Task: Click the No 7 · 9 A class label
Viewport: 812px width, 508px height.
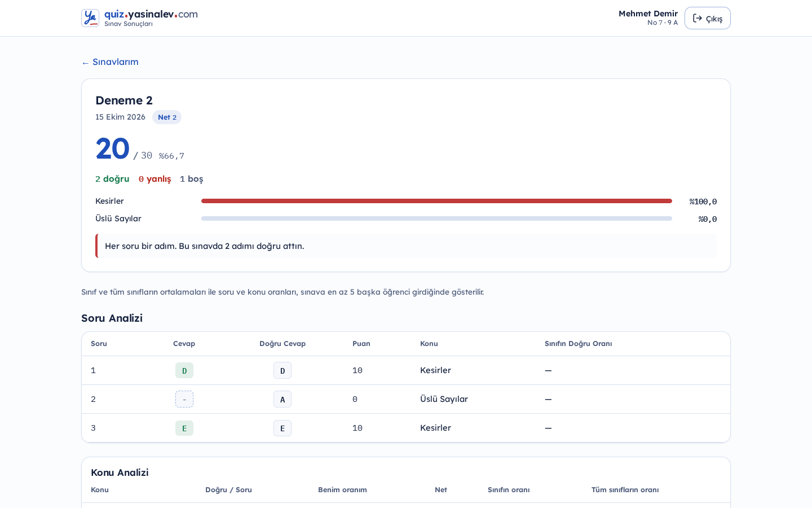Action: pyautogui.click(x=663, y=23)
